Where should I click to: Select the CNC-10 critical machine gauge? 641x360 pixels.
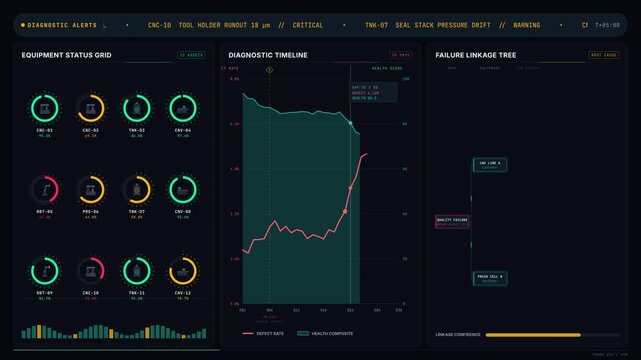coord(91,271)
